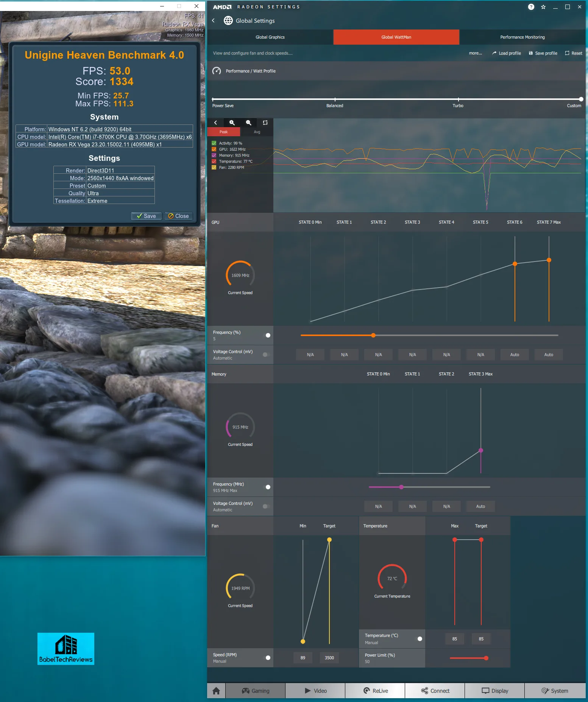Switch to Global Graphics tab
Viewport: 588px width, 702px height.
point(270,37)
